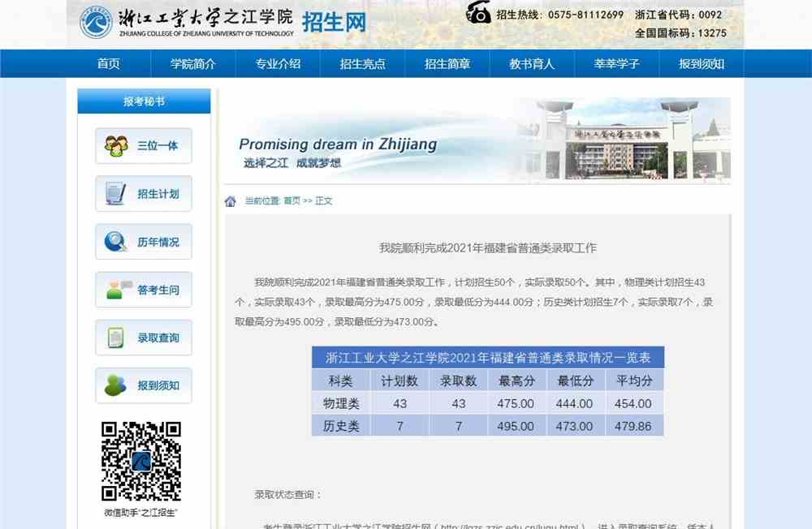The width and height of the screenshot is (812, 529).
Task: Open the 学院简介 navigation item
Action: click(193, 63)
